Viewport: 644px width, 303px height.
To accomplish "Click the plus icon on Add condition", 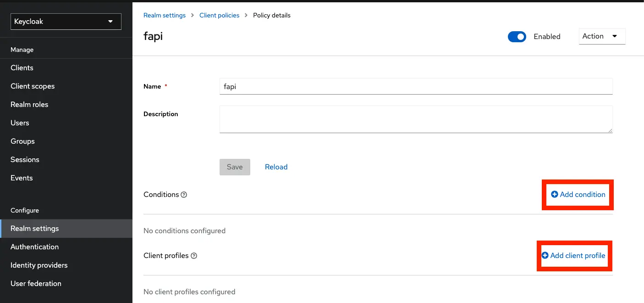I will 555,194.
